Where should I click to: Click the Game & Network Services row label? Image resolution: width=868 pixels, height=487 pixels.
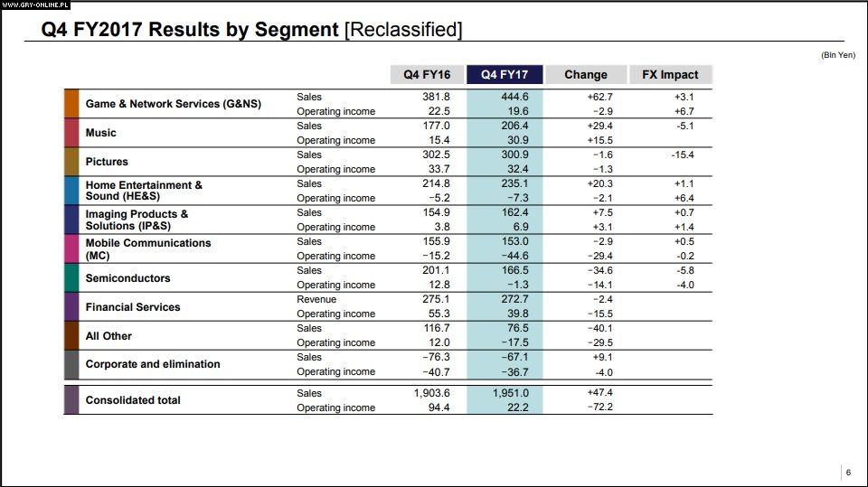pos(173,104)
